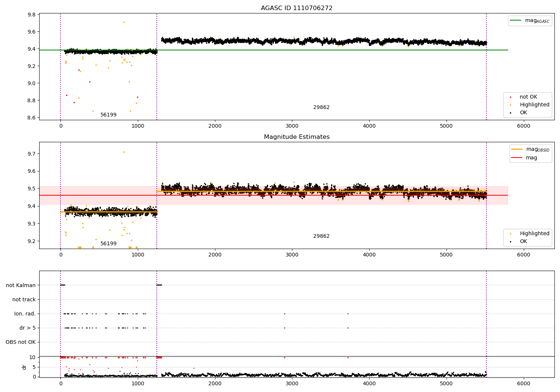This screenshot has width=560, height=392.
Task: Click the 'not Kalman' row label
Action: [21, 285]
